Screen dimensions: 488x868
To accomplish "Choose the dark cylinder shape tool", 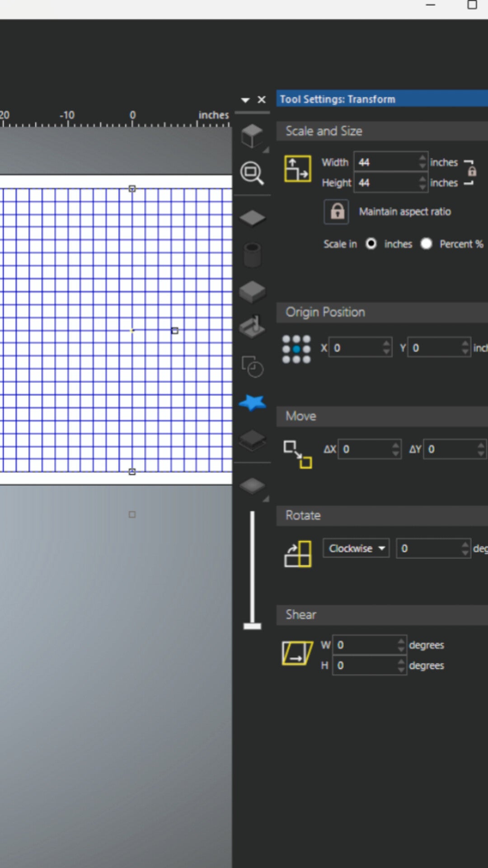I will (x=252, y=255).
